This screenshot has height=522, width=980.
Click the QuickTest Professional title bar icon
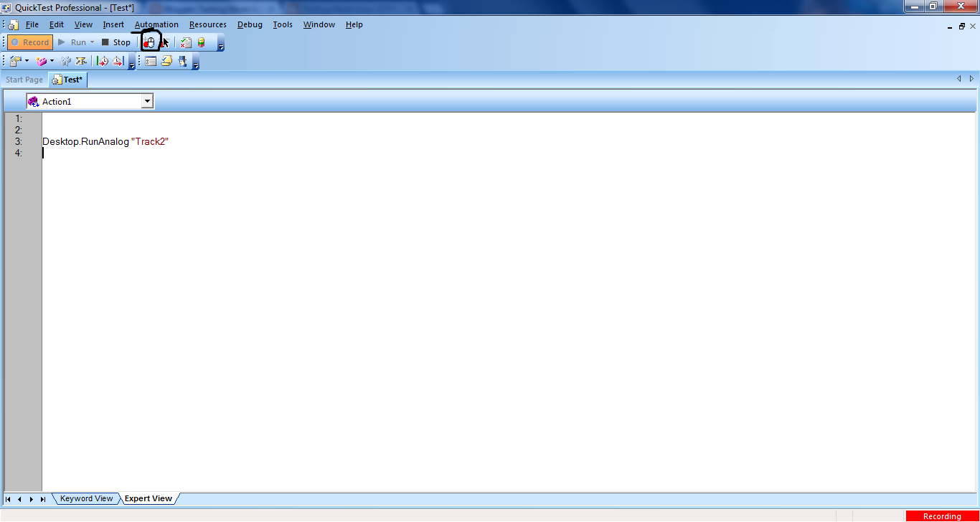(x=6, y=7)
